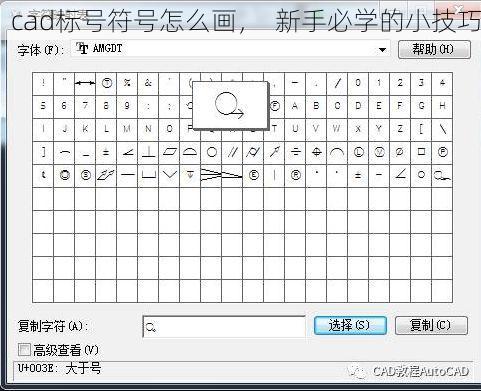
Task: Choose the angularity symbol above the total runout cell
Action: 127,152
